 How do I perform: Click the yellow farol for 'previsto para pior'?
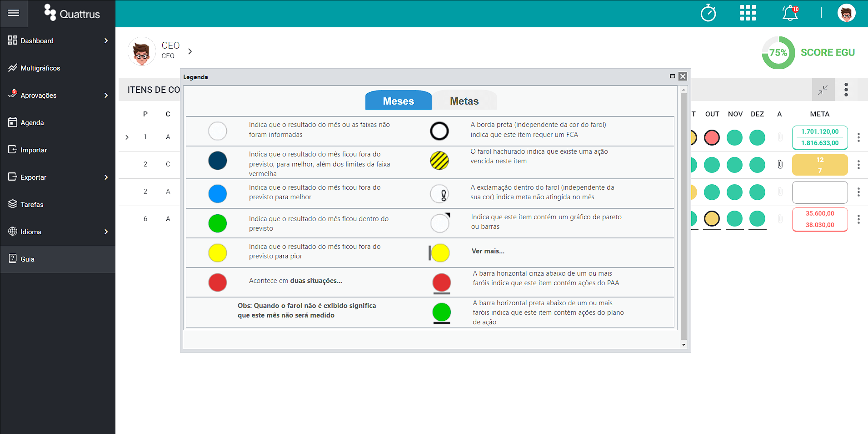218,253
